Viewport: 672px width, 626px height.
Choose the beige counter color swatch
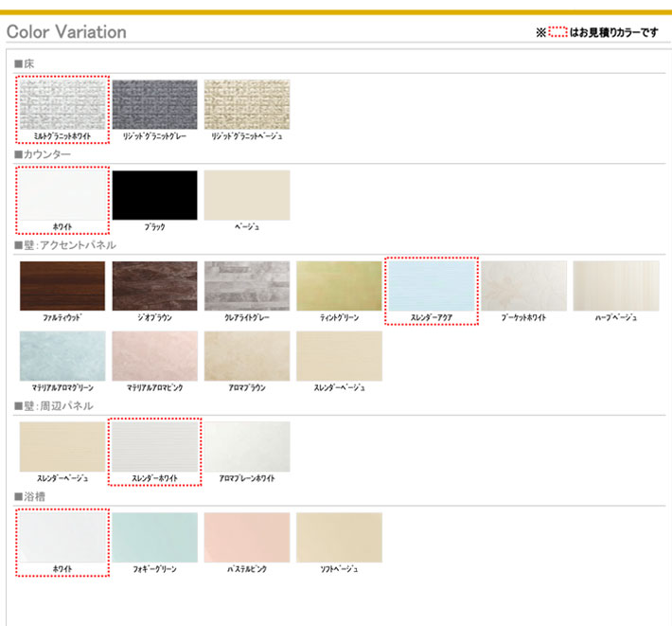pyautogui.click(x=247, y=195)
